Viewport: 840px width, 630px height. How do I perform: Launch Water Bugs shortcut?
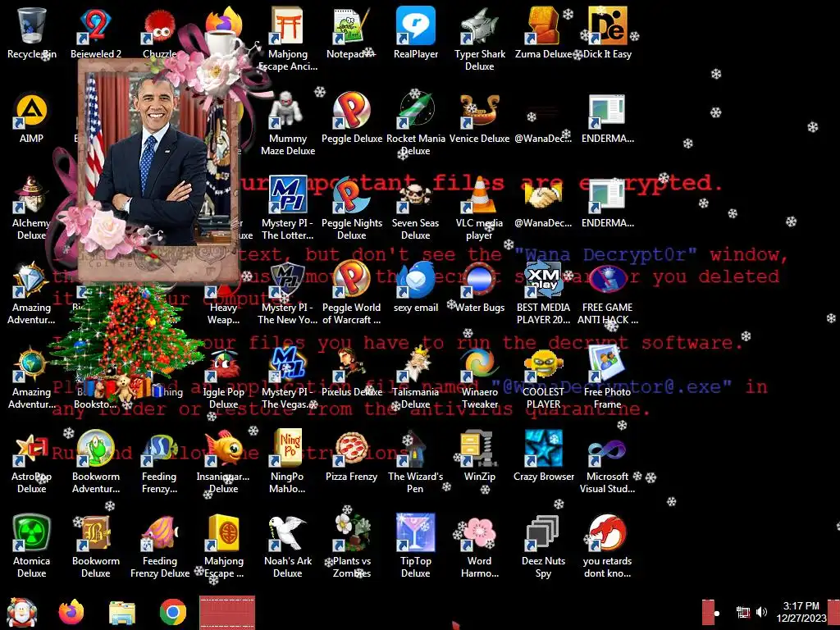coord(479,287)
